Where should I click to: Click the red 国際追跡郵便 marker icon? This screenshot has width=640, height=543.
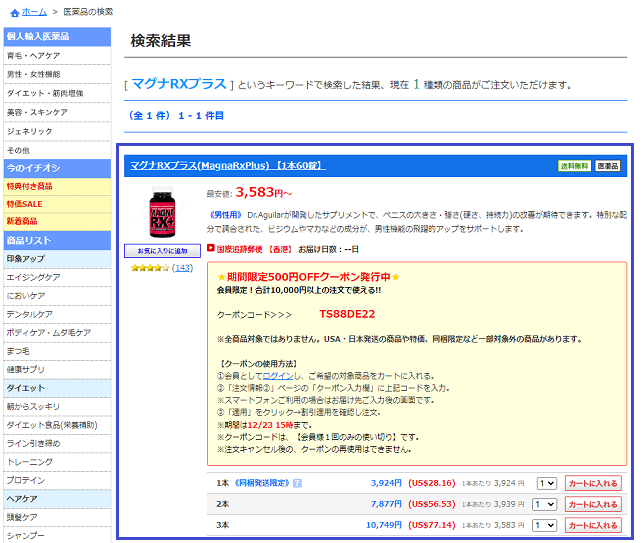coord(211,248)
